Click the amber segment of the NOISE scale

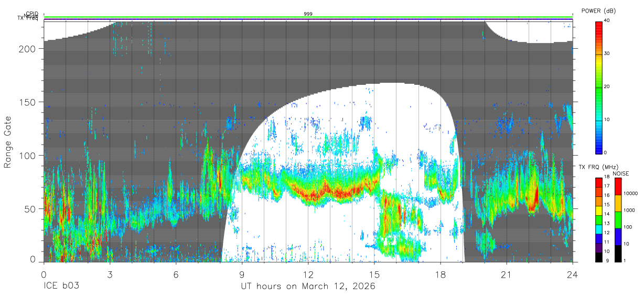(x=618, y=203)
